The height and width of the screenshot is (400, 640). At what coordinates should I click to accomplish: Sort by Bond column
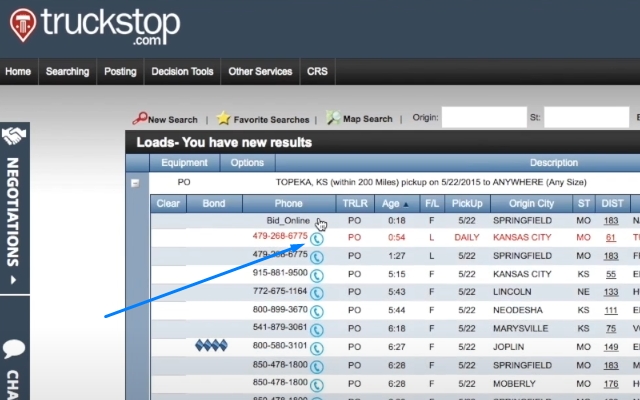pos(214,204)
